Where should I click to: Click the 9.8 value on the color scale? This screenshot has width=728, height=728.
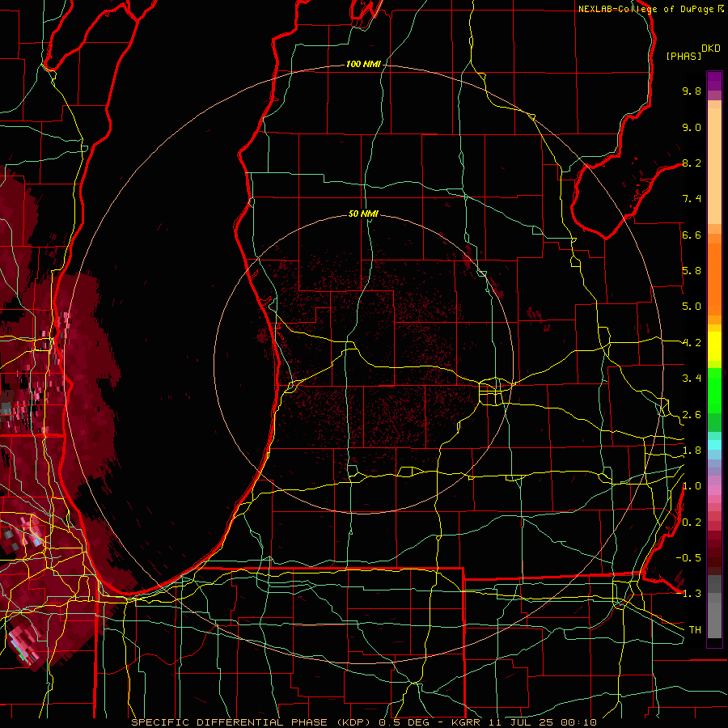click(692, 91)
